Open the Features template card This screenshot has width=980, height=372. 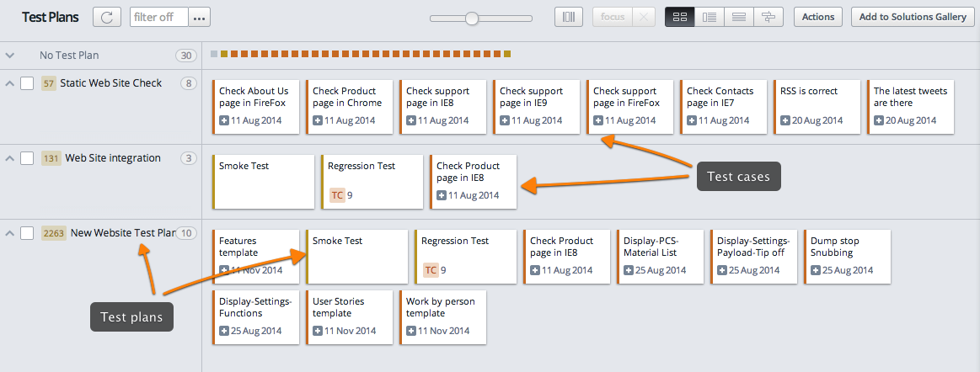(x=255, y=257)
